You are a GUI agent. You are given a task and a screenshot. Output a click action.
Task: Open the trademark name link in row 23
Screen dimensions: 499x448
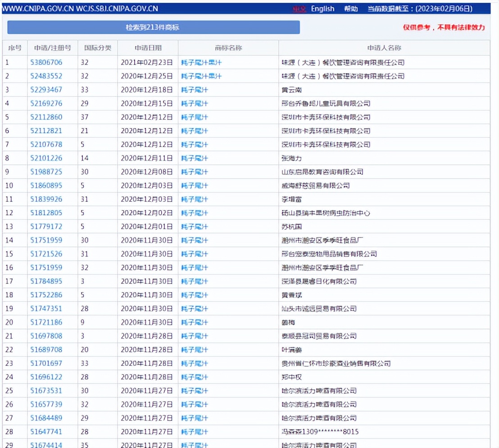tap(195, 363)
